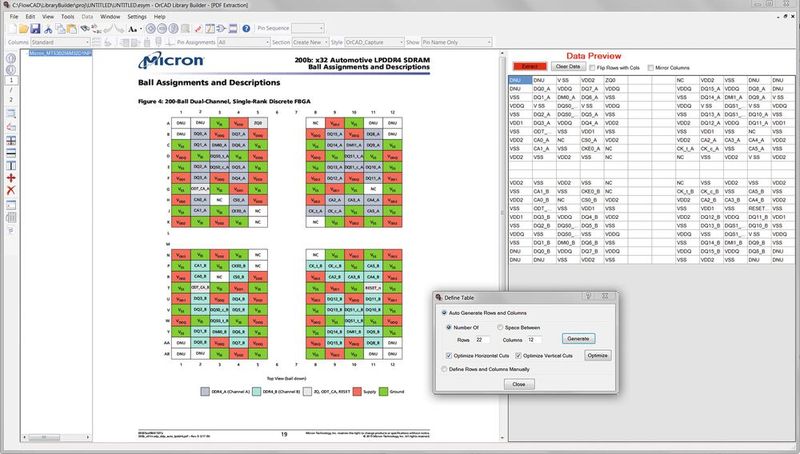The width and height of the screenshot is (800, 454).
Task: Click the Paste clipboard icon
Action: tap(71, 29)
